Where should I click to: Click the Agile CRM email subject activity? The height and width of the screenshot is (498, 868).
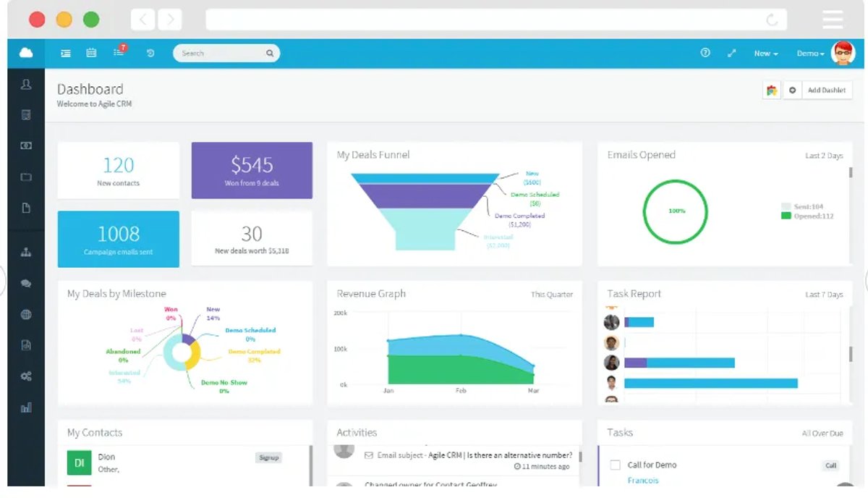click(x=475, y=455)
